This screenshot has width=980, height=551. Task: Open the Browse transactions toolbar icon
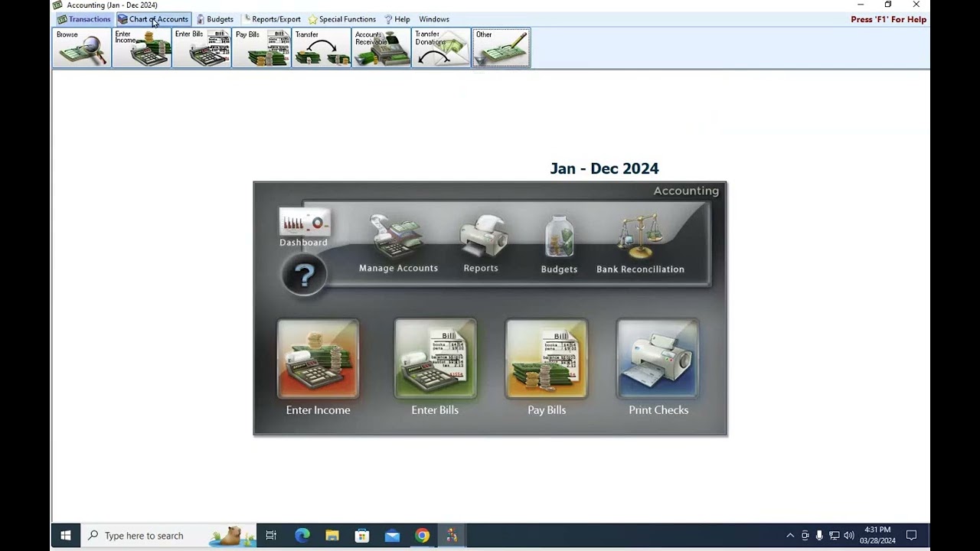point(82,47)
